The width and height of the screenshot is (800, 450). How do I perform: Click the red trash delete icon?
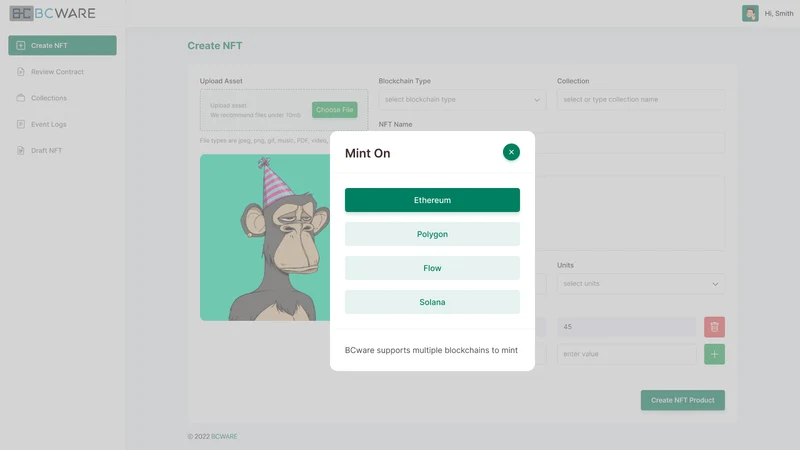coord(714,327)
